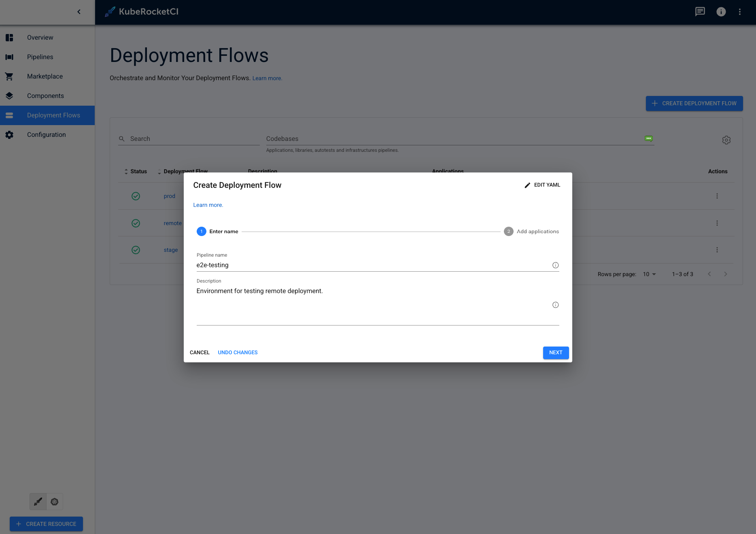Open the Overview section
Screen dimensions: 756x534
tap(40, 37)
